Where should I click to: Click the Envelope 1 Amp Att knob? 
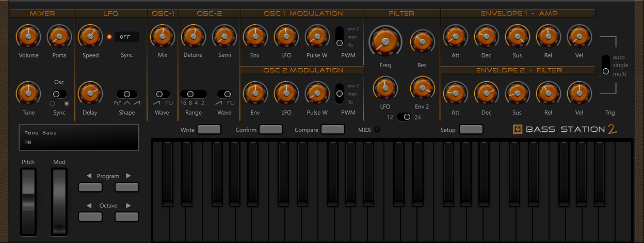click(455, 36)
